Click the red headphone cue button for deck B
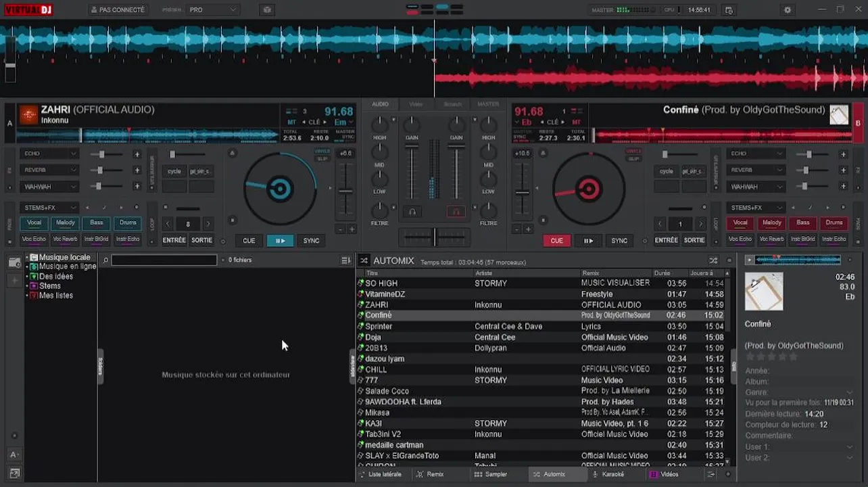Viewport: 868px width, 487px height. pyautogui.click(x=456, y=212)
